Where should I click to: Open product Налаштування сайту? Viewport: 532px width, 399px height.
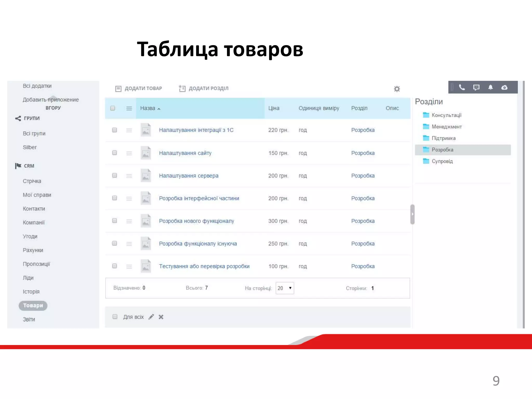click(x=185, y=153)
